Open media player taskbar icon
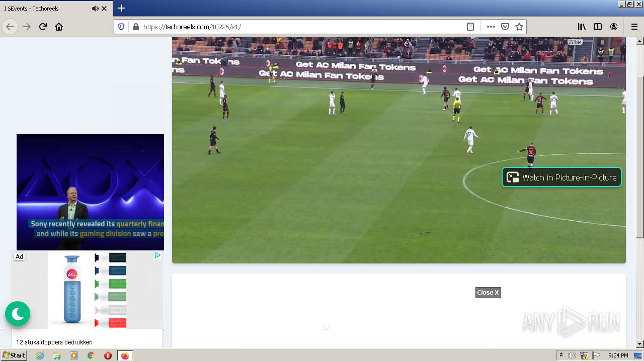Screen dimensions: 644x362 pos(74,355)
